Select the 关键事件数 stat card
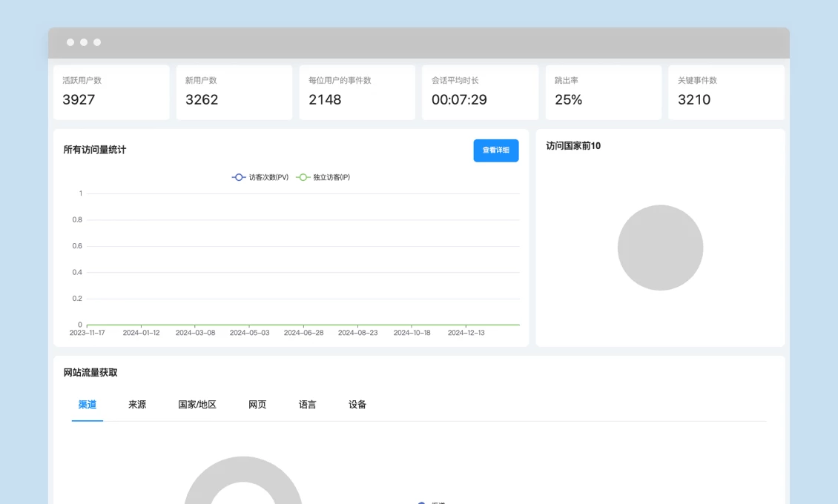The width and height of the screenshot is (838, 504). coord(726,92)
